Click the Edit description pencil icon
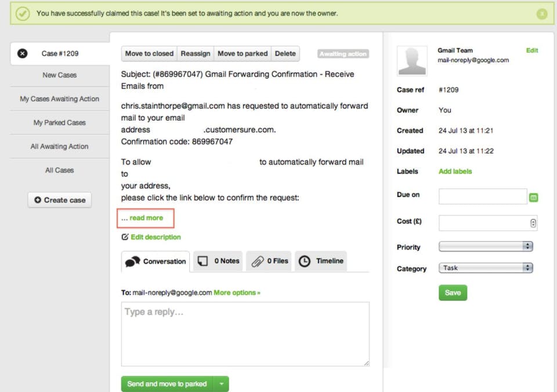The height and width of the screenshot is (392, 557). pos(125,237)
